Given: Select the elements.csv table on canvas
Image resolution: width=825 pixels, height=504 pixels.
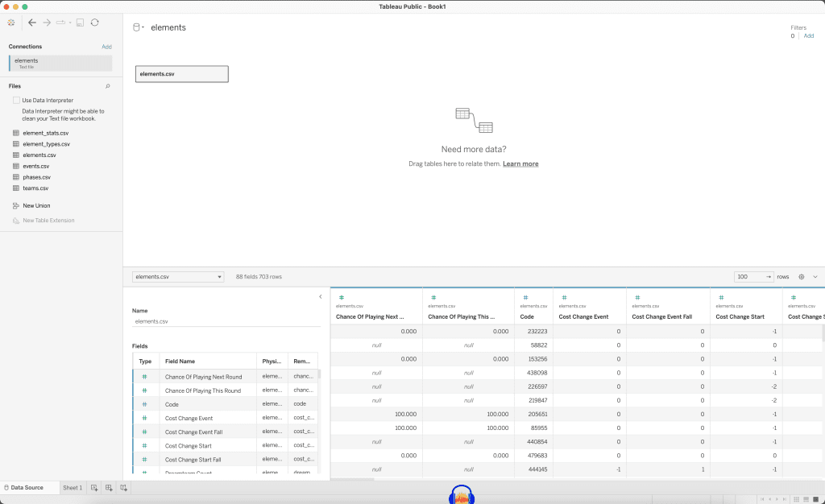Looking at the screenshot, I should pos(182,74).
